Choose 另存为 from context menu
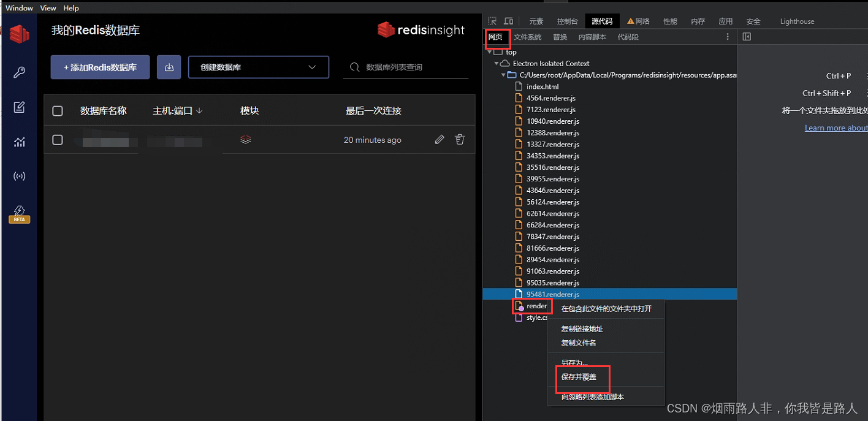The image size is (868, 421). (x=606, y=363)
